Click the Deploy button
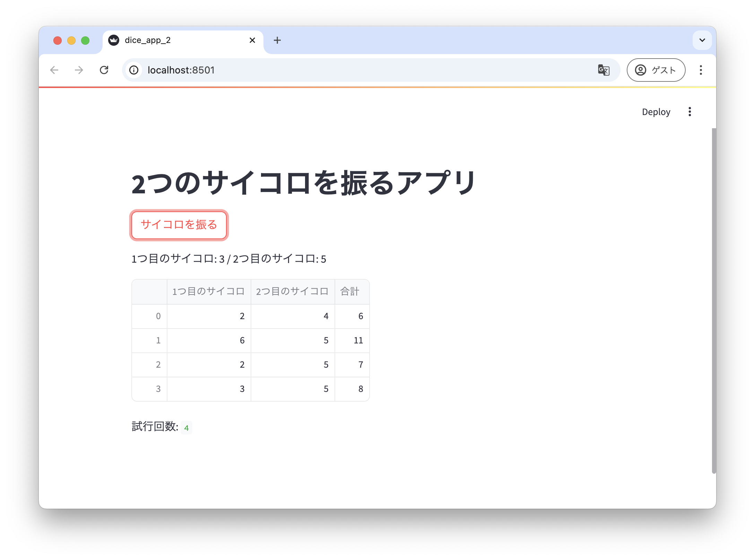Image resolution: width=755 pixels, height=560 pixels. tap(656, 112)
